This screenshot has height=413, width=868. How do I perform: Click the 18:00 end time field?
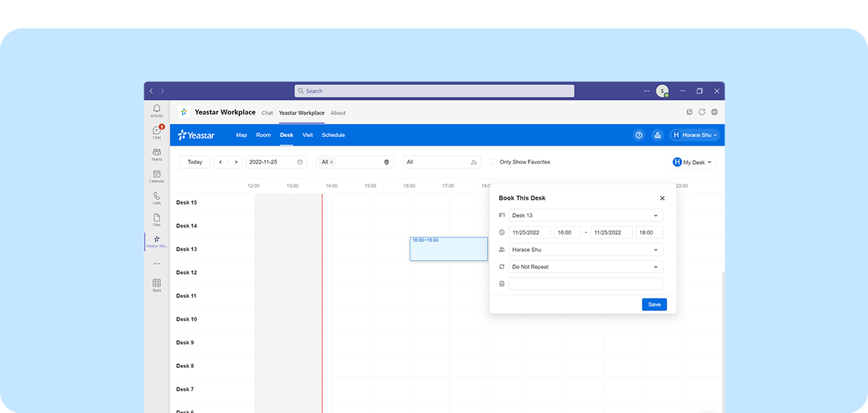point(649,232)
